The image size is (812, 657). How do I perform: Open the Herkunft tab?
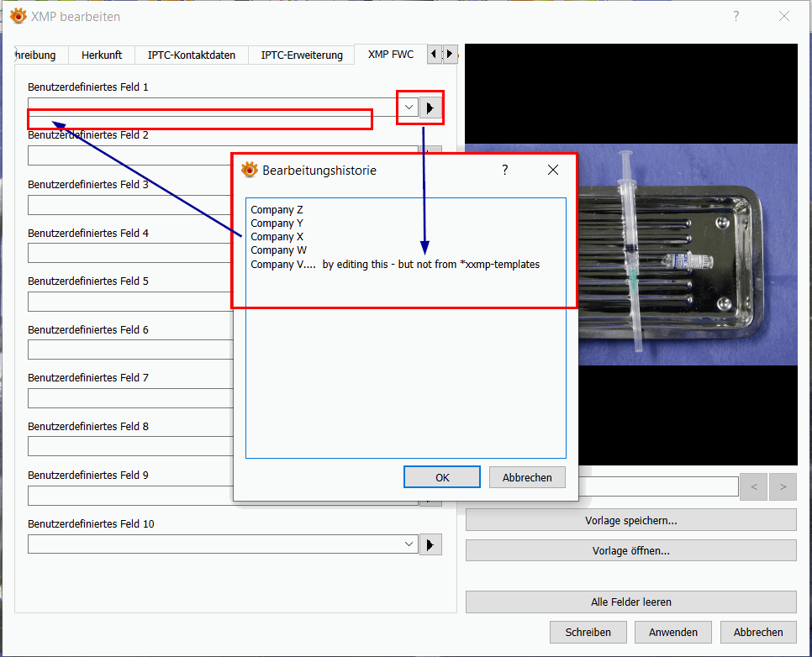click(102, 55)
